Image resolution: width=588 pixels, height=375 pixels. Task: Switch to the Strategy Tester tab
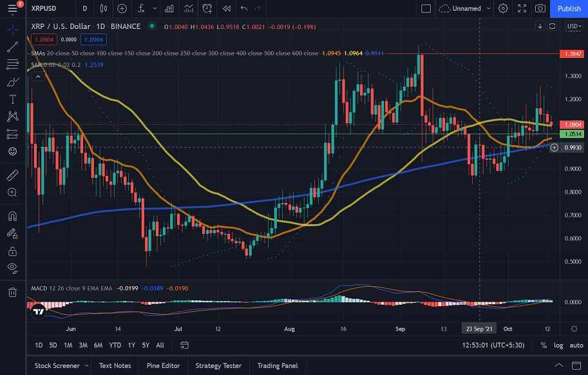click(x=218, y=365)
